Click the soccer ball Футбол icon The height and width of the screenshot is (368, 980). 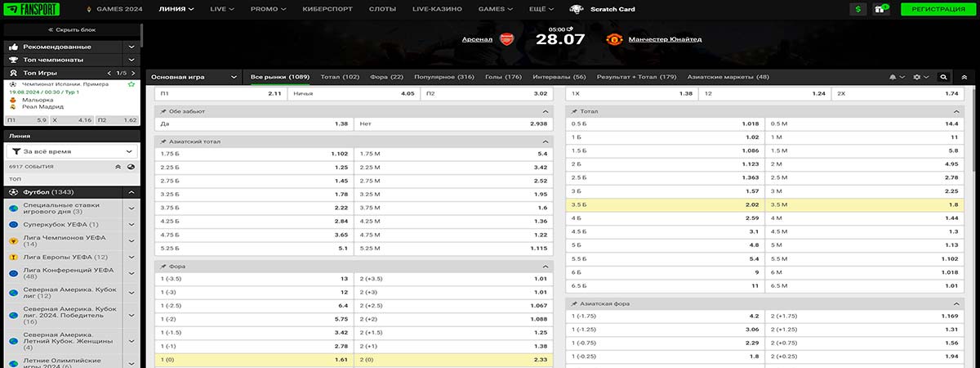click(x=14, y=192)
